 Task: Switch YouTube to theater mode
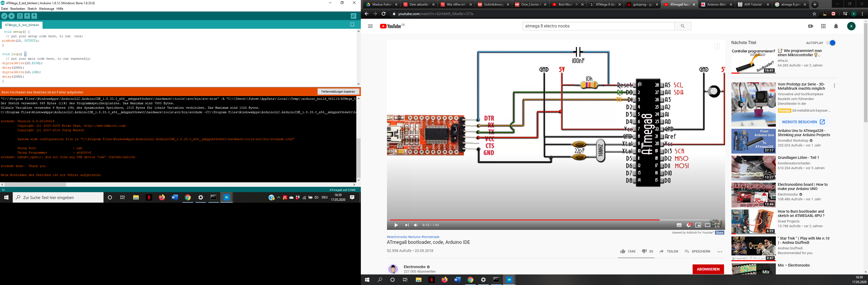708,225
